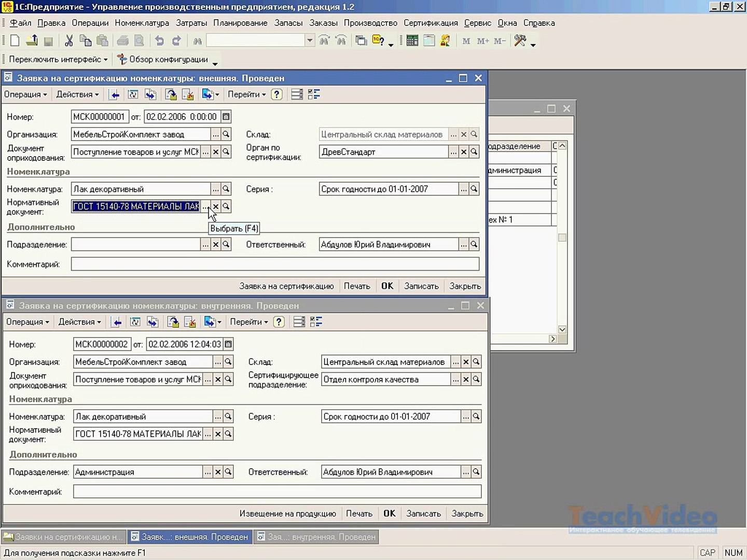Open magnifier for Лак декоративный in external request

(226, 189)
